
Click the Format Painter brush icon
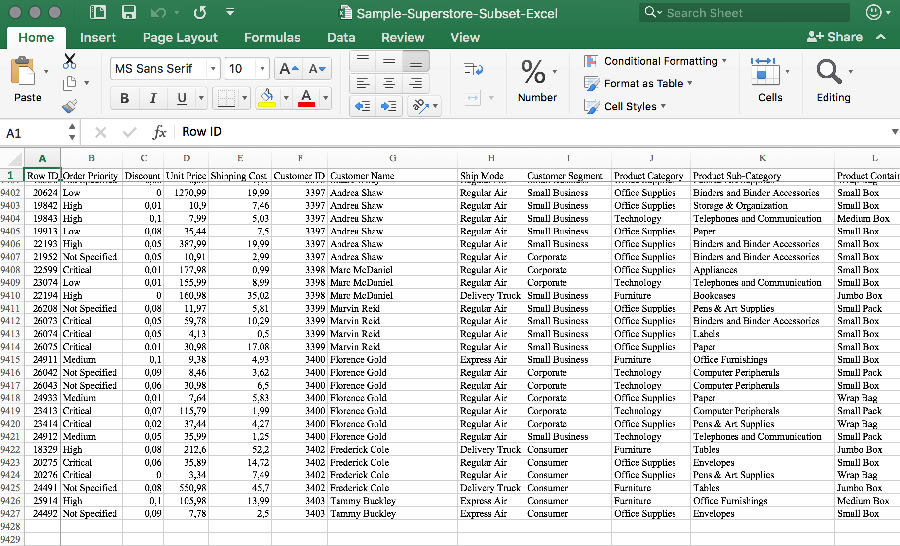point(69,106)
